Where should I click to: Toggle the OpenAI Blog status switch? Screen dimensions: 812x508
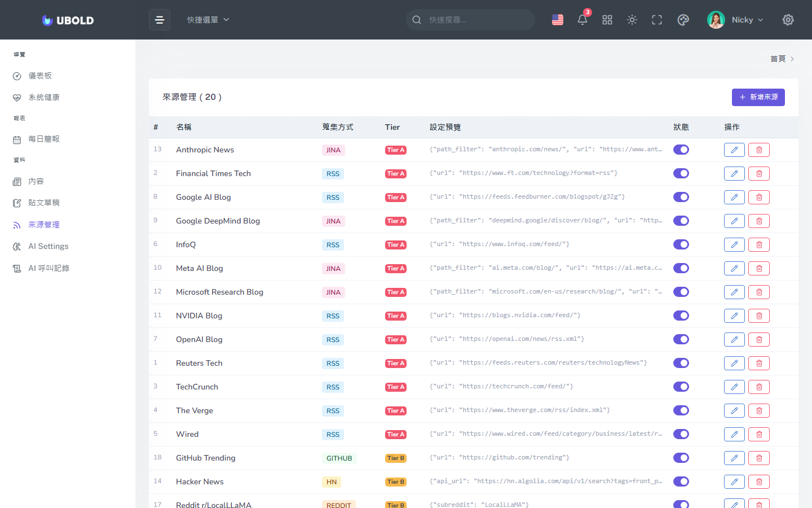(x=681, y=339)
